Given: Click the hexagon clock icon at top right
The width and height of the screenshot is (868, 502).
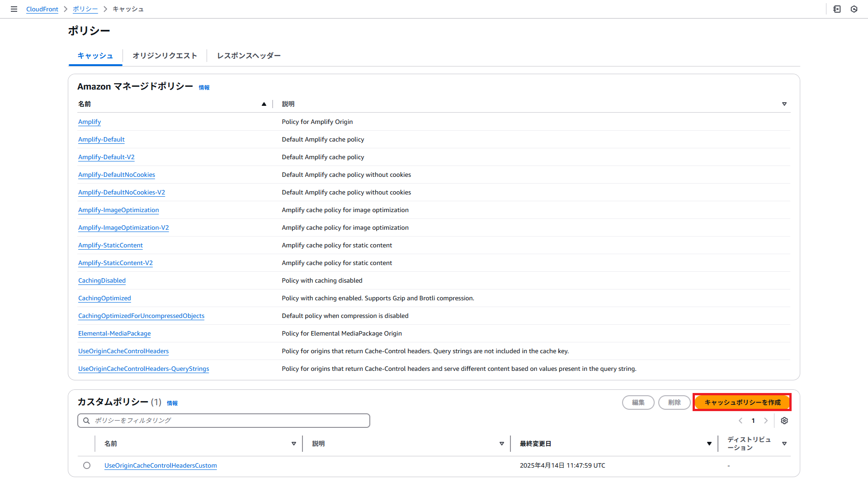Looking at the screenshot, I should (854, 9).
